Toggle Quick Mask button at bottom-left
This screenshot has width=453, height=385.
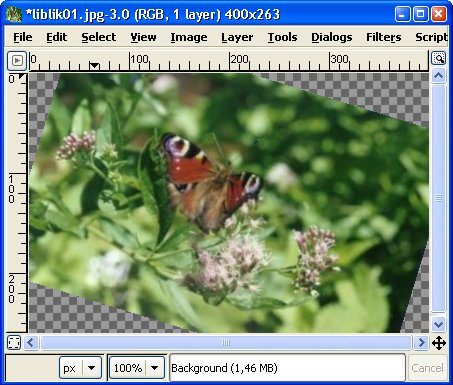(x=14, y=343)
